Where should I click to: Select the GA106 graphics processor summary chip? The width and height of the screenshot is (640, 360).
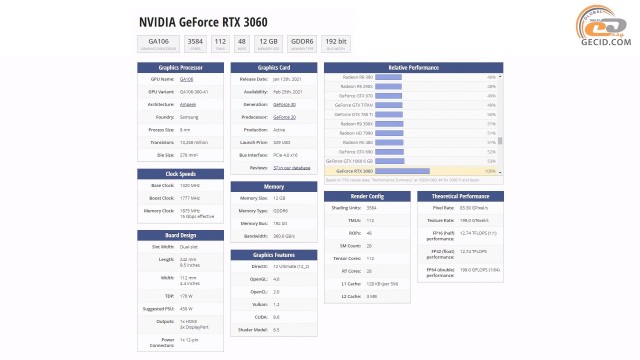(x=158, y=44)
